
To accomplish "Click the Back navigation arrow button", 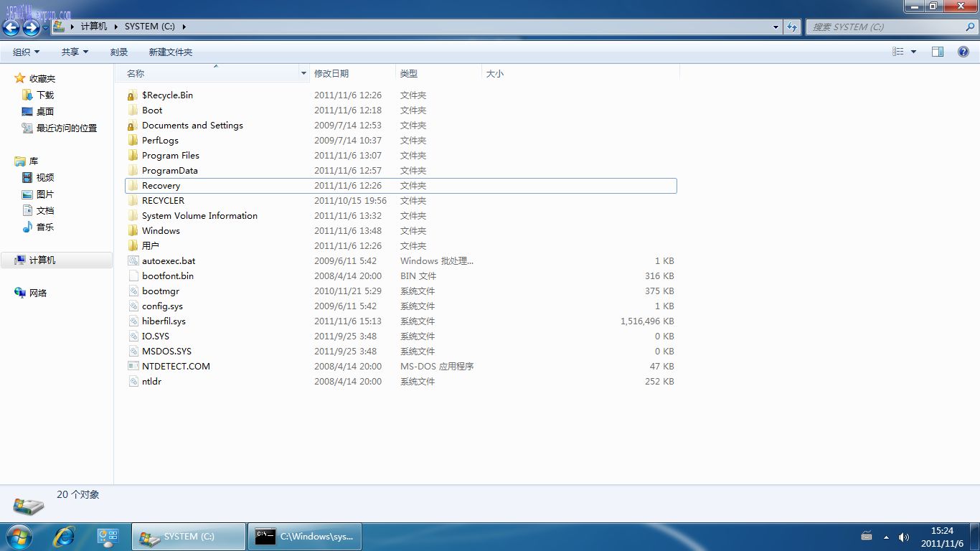I will (11, 27).
